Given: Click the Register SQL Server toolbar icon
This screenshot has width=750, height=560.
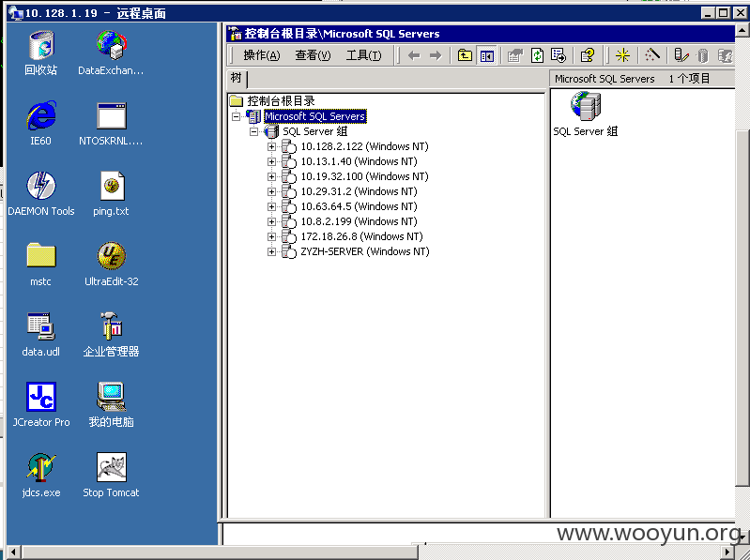Looking at the screenshot, I should click(x=681, y=55).
